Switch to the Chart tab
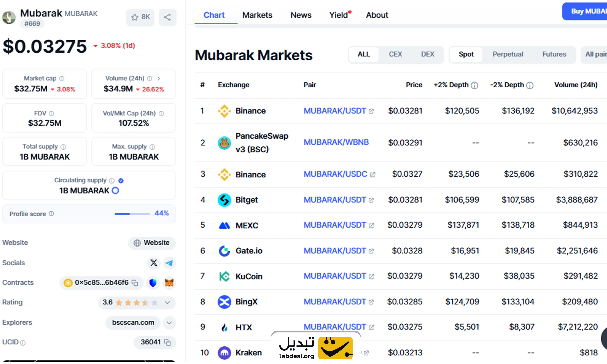The height and width of the screenshot is (364, 607). (214, 15)
